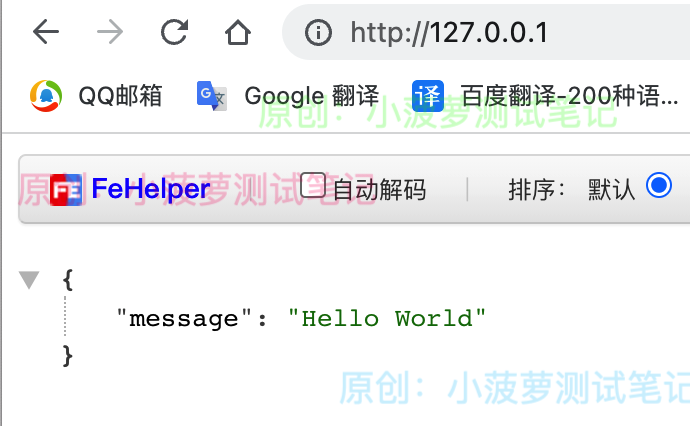Viewport: 690px width, 426px height.
Task: Click the FeHelper title text
Action: (x=150, y=189)
